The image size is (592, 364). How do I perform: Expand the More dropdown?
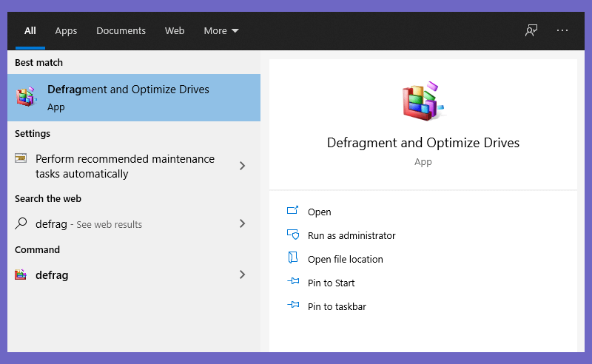point(221,30)
